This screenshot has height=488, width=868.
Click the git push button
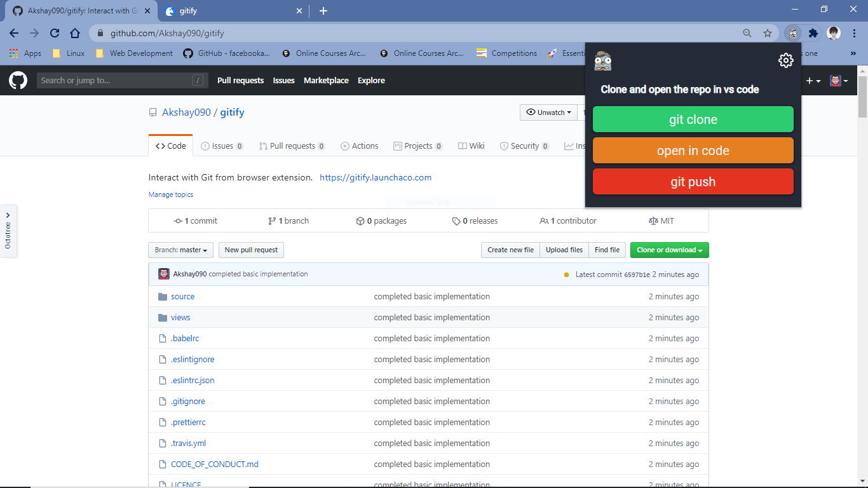pyautogui.click(x=693, y=182)
